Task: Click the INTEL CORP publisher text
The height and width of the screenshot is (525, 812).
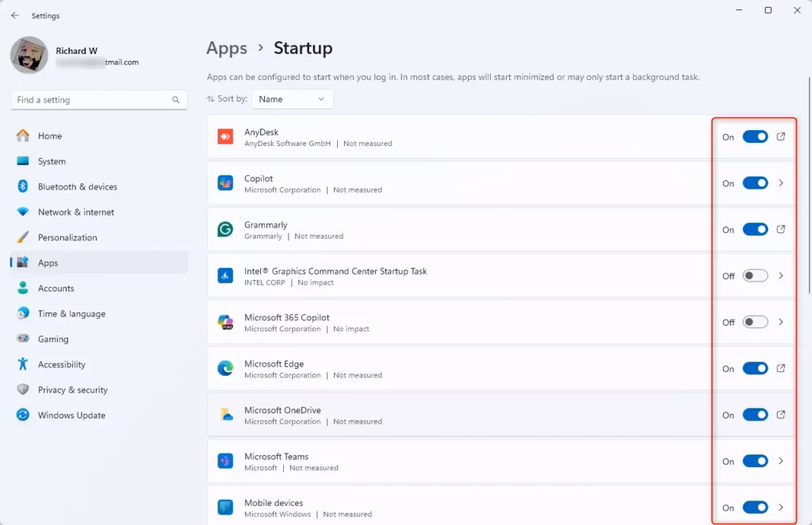Action: (265, 282)
